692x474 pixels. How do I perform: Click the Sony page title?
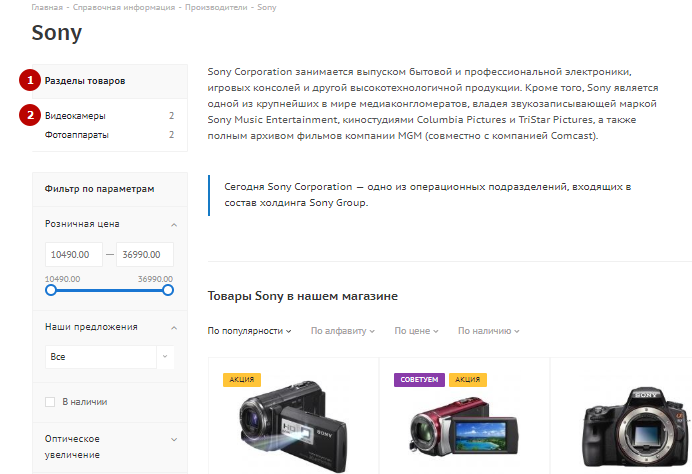coord(56,33)
